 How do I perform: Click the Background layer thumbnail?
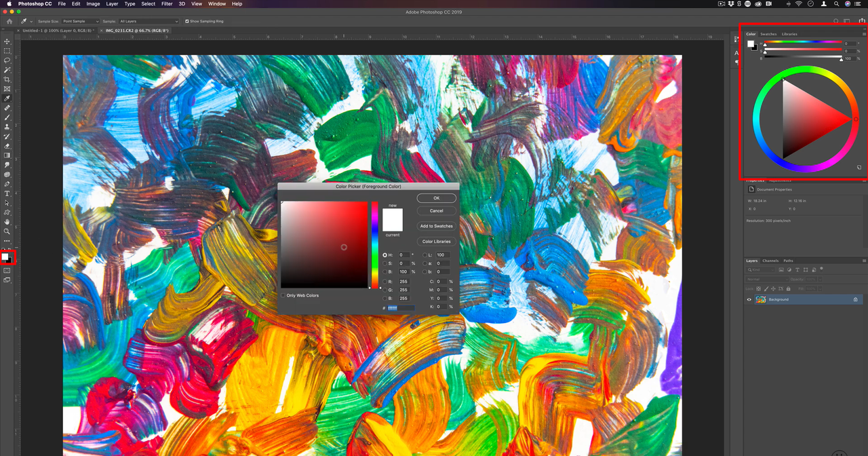coord(761,299)
